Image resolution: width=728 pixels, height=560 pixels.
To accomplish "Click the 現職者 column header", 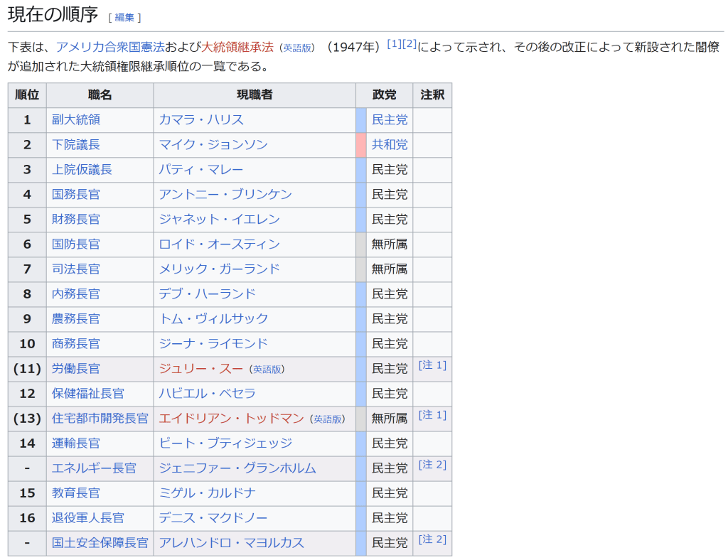I will click(x=255, y=95).
